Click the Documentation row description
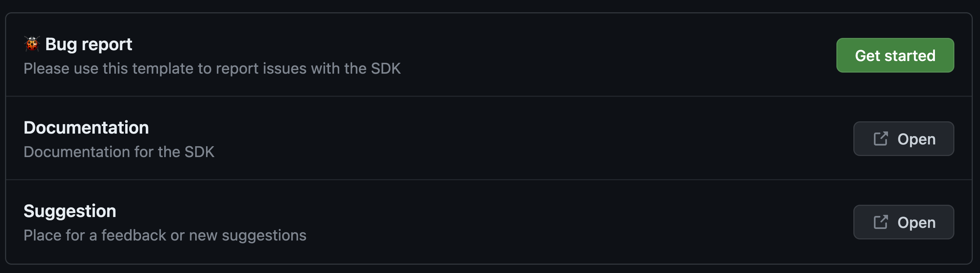 [119, 152]
